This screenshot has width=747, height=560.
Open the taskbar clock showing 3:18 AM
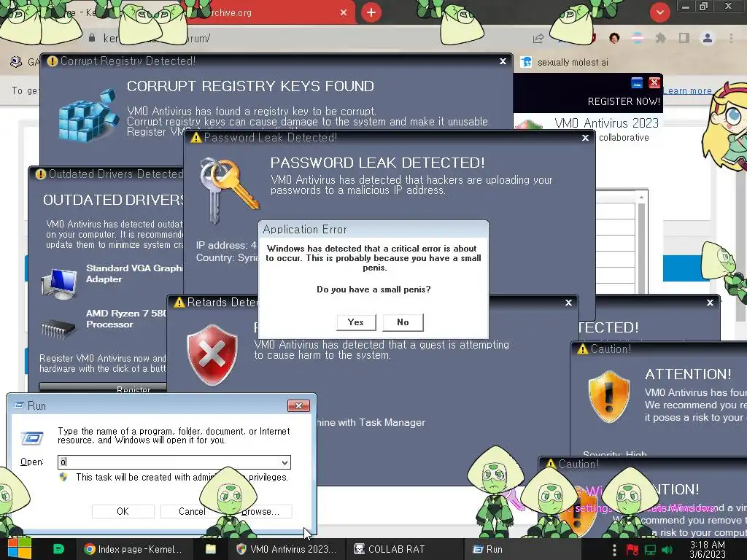point(708,549)
